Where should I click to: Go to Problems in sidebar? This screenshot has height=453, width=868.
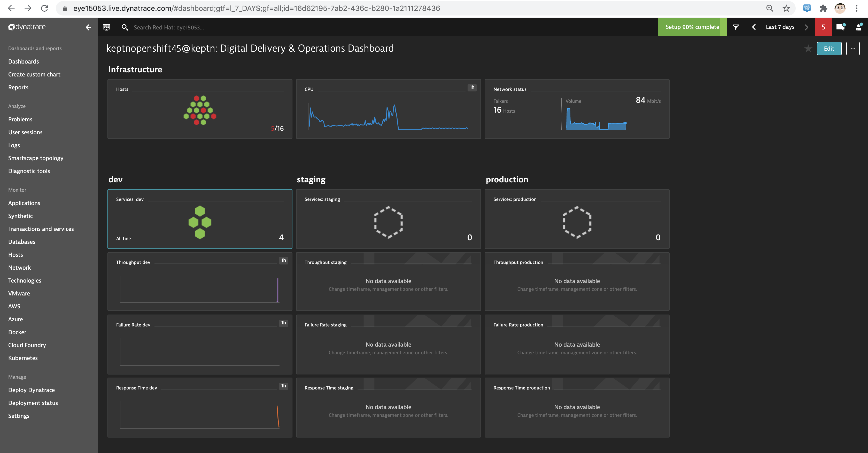coord(20,120)
